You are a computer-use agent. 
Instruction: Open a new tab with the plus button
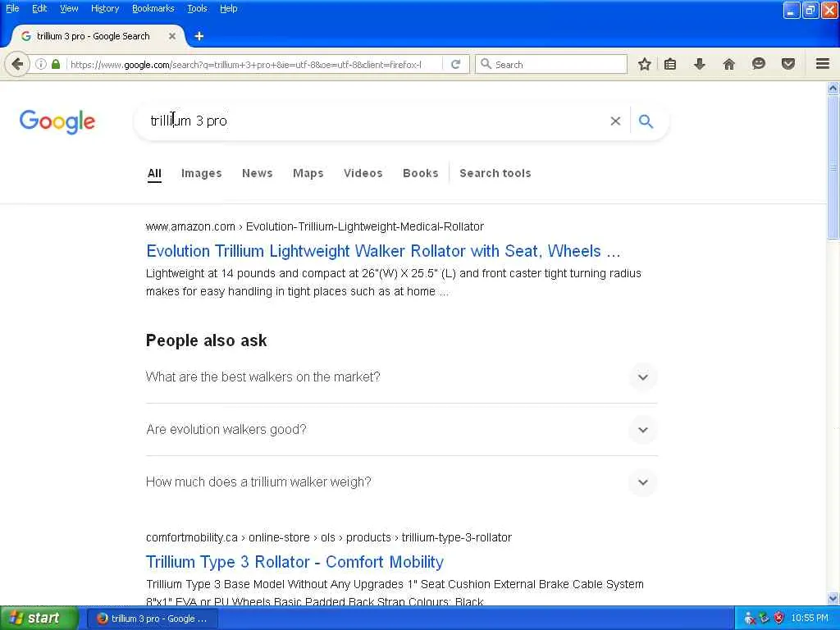[x=199, y=36]
